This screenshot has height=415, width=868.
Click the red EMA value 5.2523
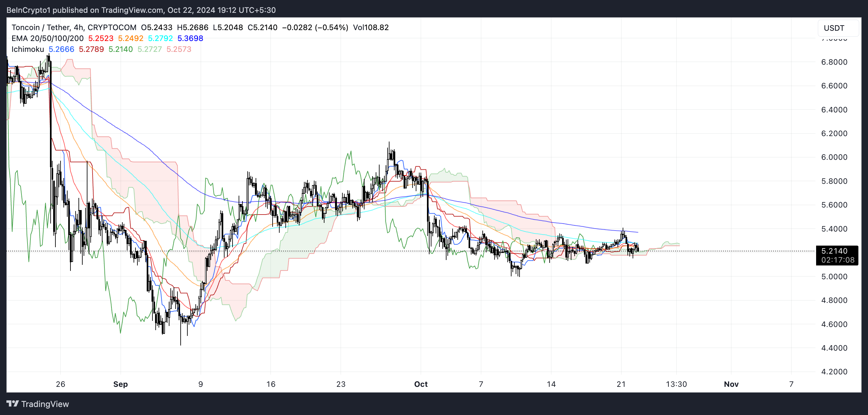pyautogui.click(x=101, y=38)
